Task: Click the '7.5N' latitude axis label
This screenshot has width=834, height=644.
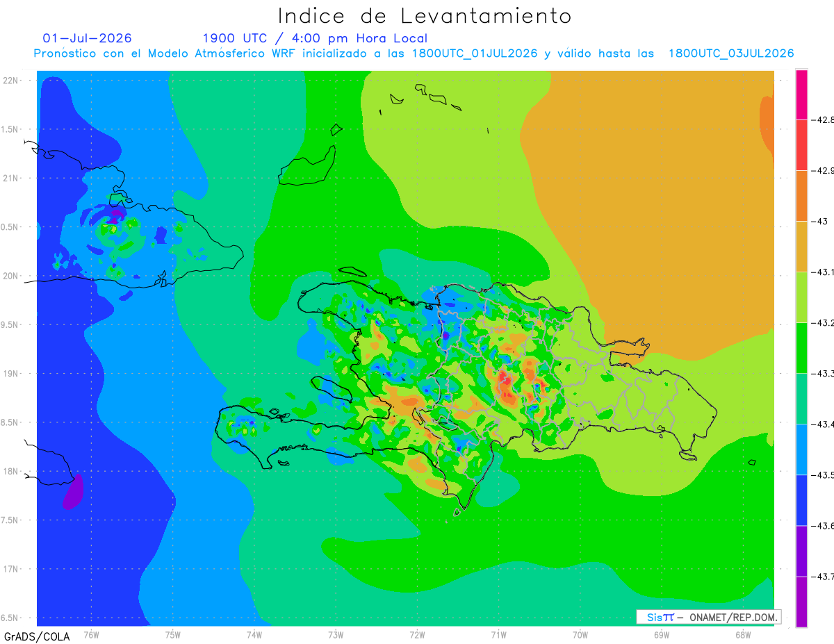Action: (10, 520)
